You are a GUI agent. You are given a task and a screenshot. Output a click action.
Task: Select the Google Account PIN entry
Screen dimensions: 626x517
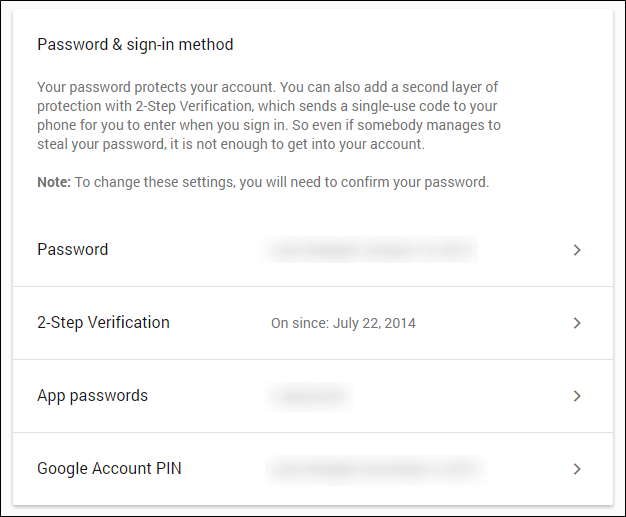313,469
